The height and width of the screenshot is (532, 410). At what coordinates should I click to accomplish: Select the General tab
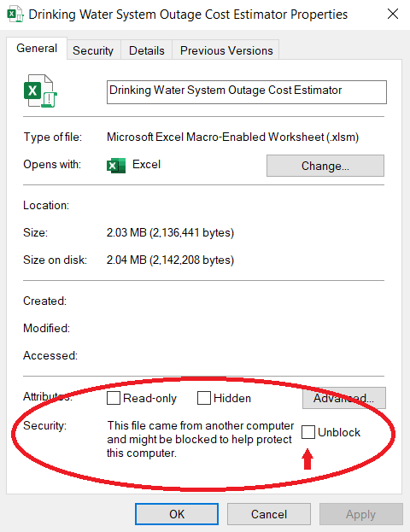pos(37,48)
